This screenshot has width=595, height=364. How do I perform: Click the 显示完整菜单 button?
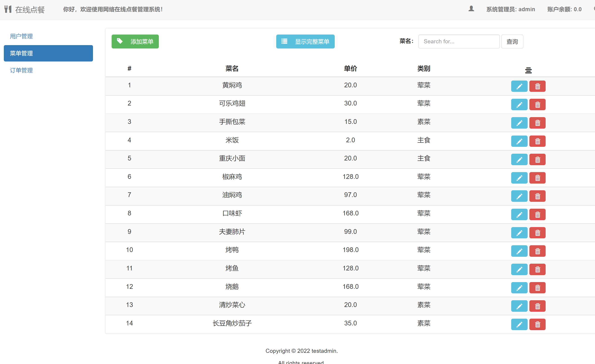point(305,41)
